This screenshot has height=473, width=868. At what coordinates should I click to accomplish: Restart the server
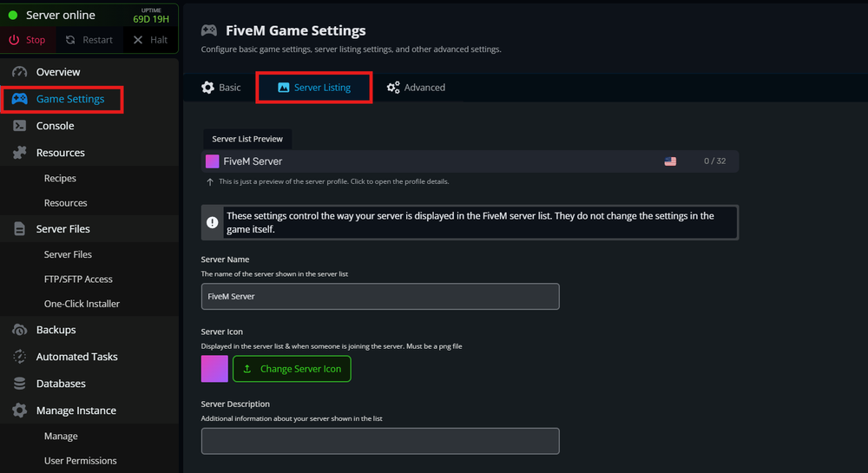89,40
